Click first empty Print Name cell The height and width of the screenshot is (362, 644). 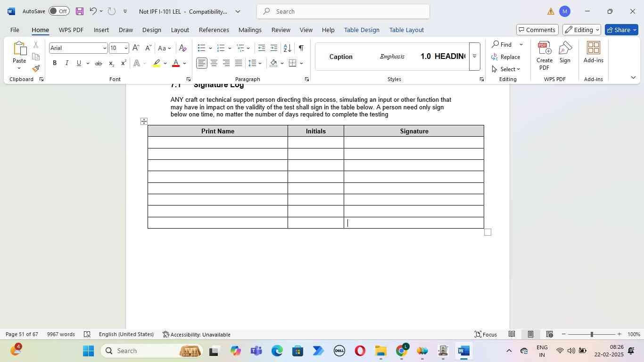218,142
